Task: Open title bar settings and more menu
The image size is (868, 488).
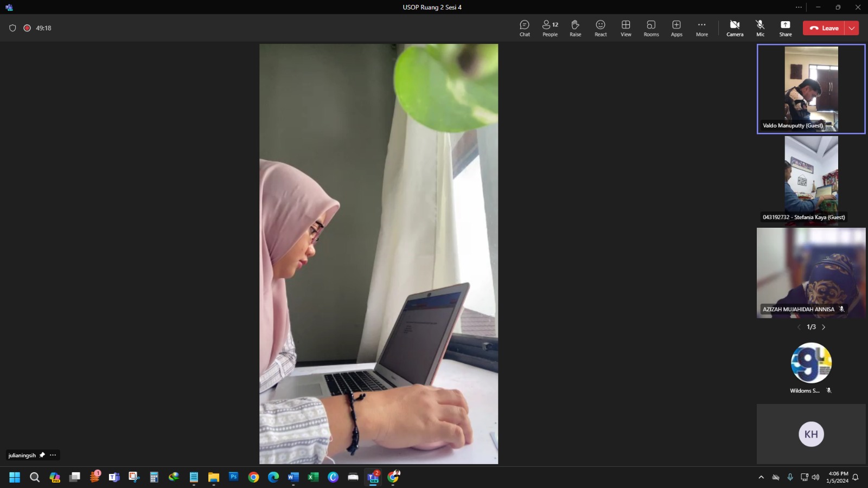Action: tap(799, 7)
